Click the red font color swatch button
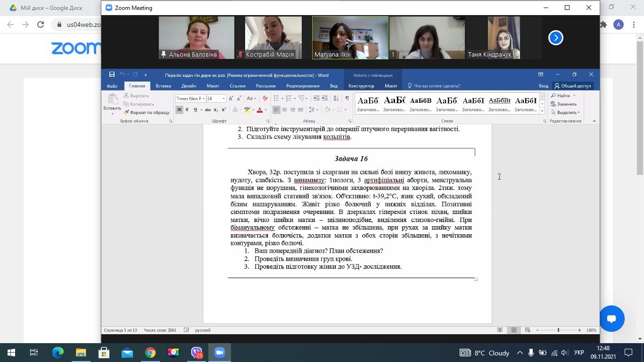The image size is (644, 362). (259, 110)
